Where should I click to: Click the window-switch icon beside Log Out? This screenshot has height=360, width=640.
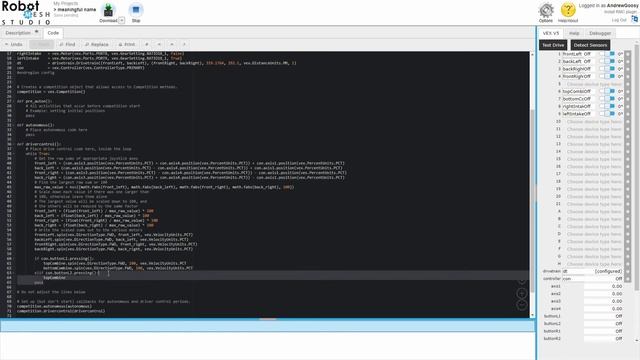[x=634, y=19]
